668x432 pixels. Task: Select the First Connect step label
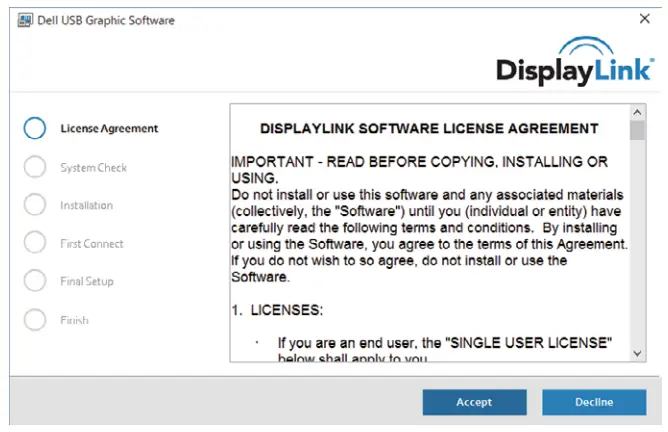(92, 244)
